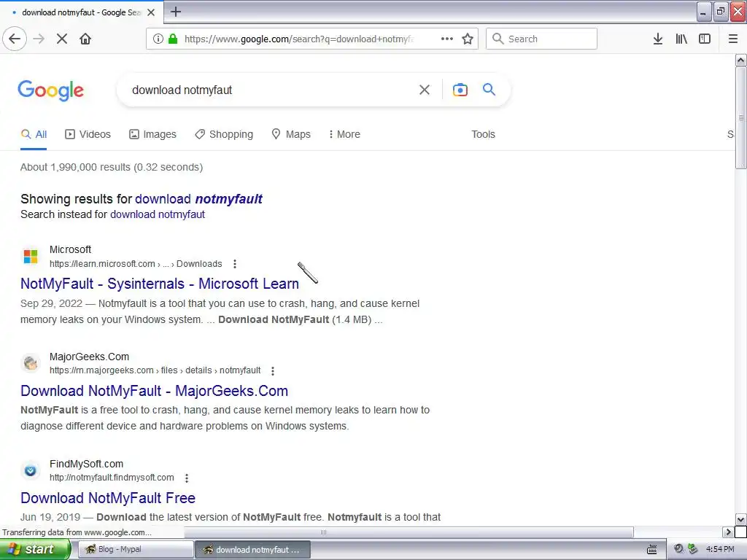Toggle the sidebar view icon
Image resolution: width=747 pixels, height=560 pixels.
tap(705, 39)
